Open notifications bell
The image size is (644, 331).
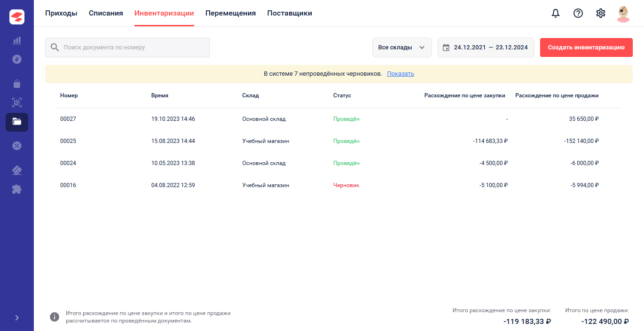click(556, 13)
